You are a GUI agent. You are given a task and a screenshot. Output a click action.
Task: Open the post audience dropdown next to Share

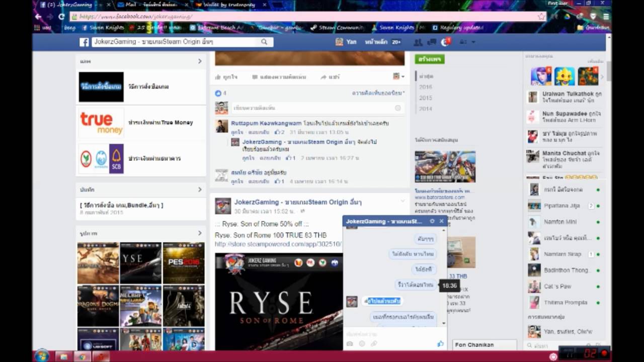398,76
